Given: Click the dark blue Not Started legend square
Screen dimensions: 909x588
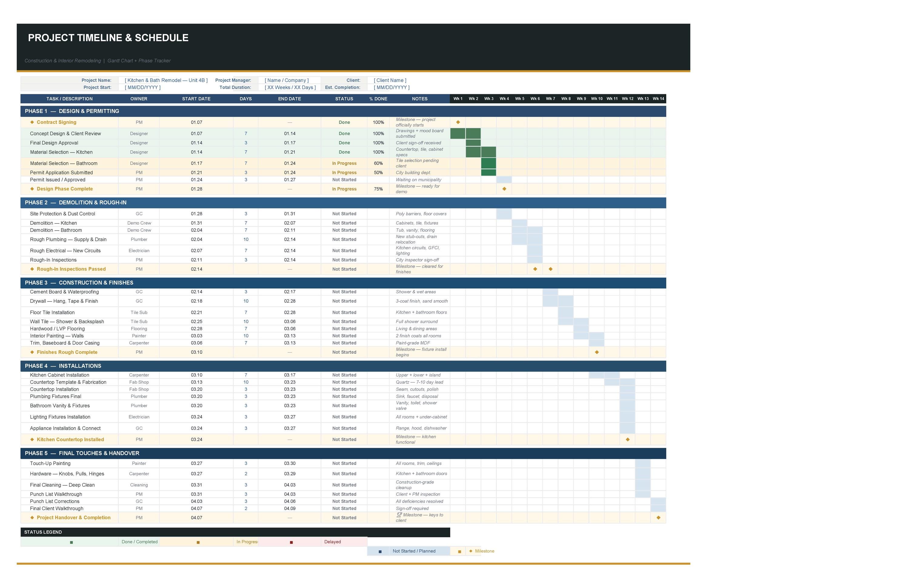Looking at the screenshot, I should tap(380, 551).
